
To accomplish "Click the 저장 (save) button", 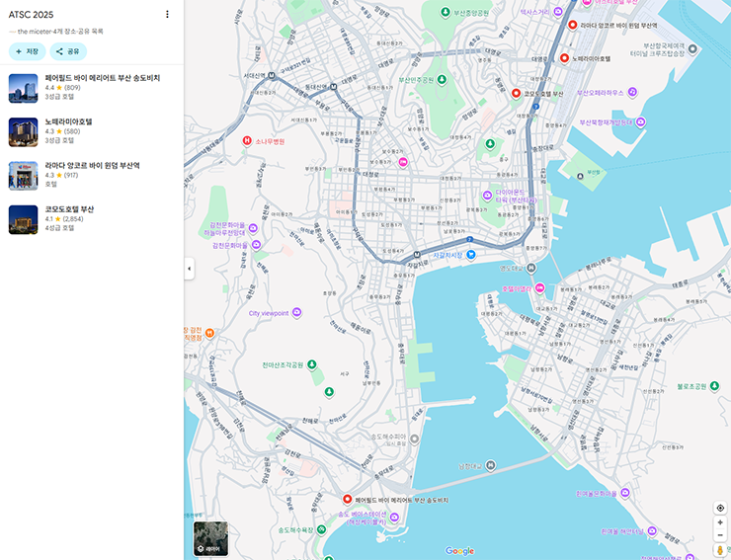I will point(28,51).
